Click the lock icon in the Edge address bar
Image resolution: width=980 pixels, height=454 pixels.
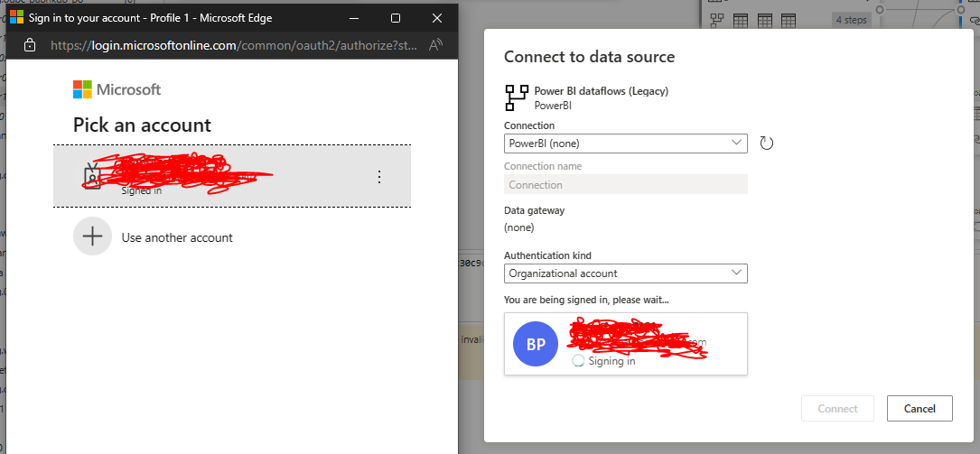tap(29, 45)
